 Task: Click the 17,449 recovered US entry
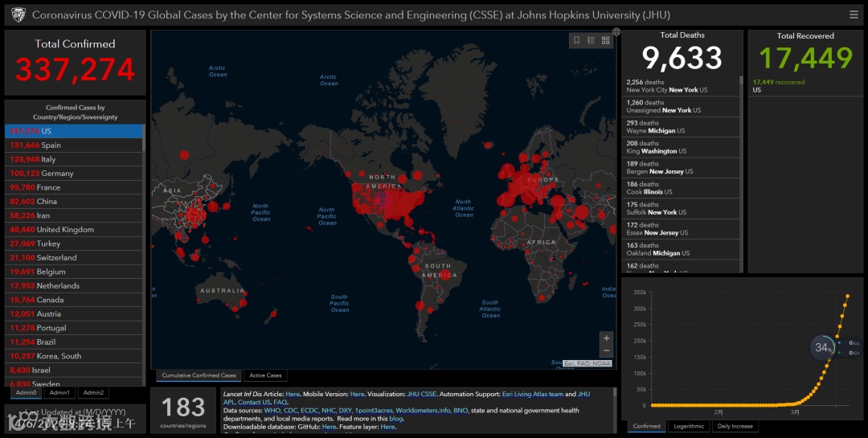805,86
